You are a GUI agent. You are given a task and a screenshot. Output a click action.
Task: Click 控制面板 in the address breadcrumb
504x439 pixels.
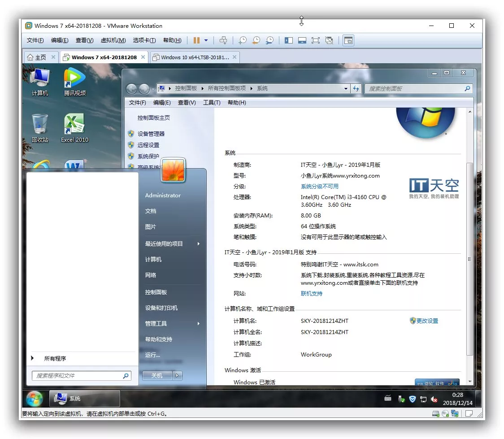pos(186,88)
